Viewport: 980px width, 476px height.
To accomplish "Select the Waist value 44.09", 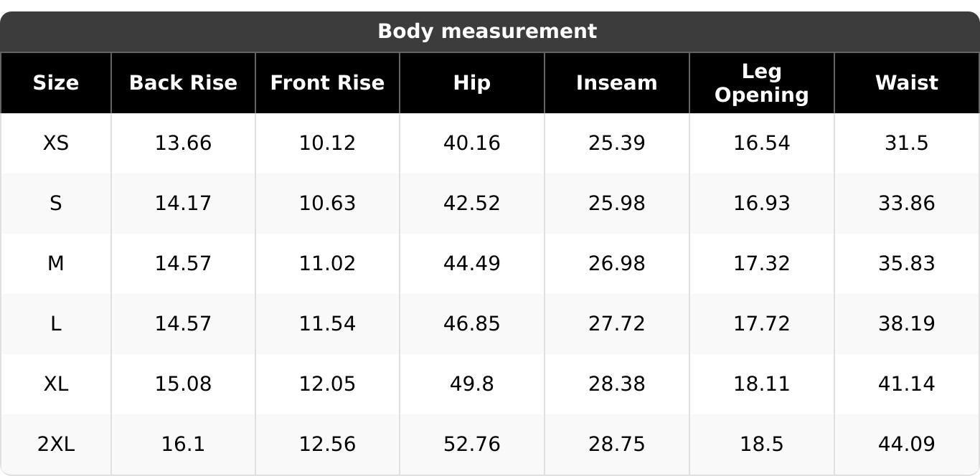I will pos(906,444).
